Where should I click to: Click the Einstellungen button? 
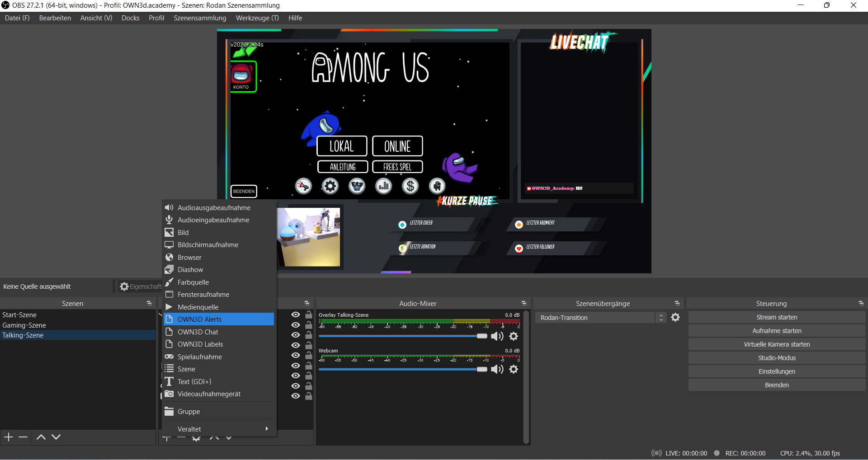pyautogui.click(x=776, y=371)
